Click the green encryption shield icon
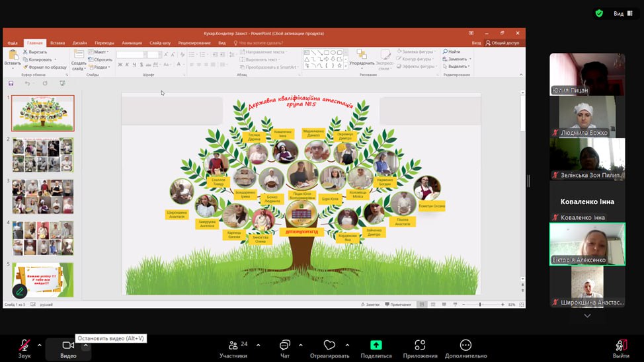Viewport: 644px width, 362px height. tap(599, 13)
